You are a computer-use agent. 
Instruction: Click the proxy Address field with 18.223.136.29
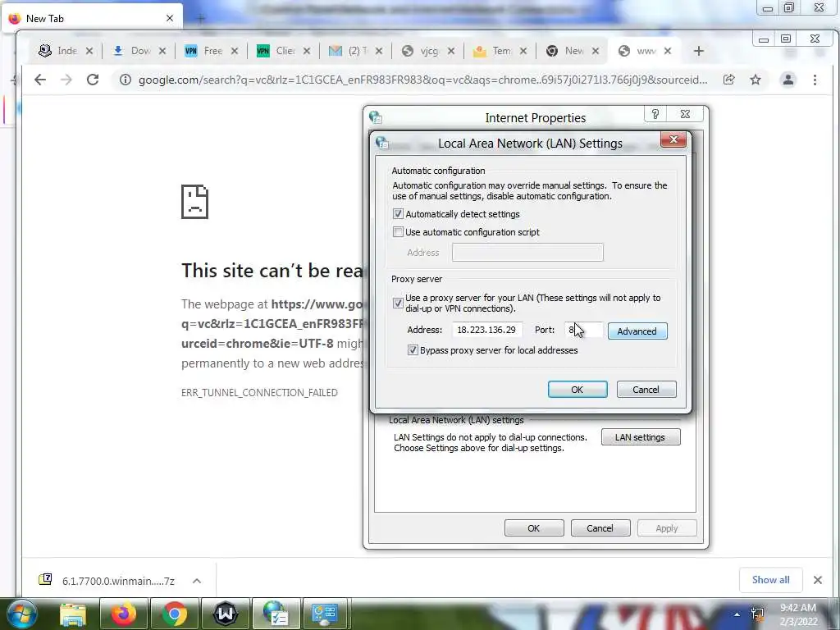coord(487,330)
